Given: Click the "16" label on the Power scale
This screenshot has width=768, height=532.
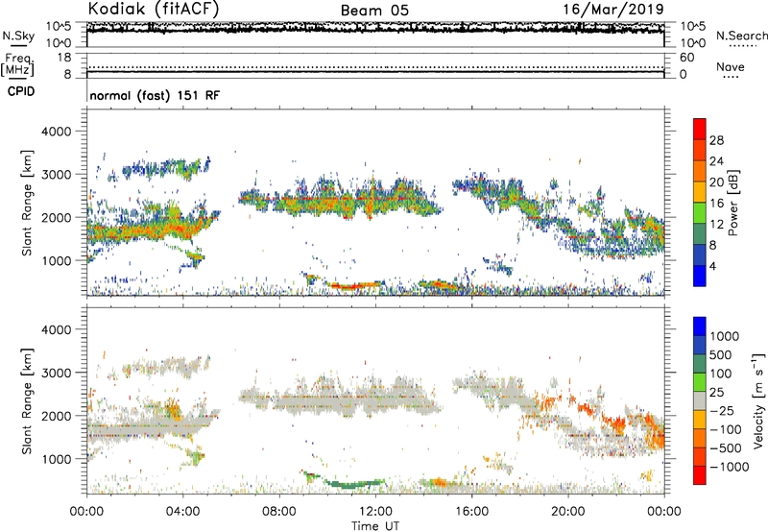Looking at the screenshot, I should pyautogui.click(x=716, y=204).
